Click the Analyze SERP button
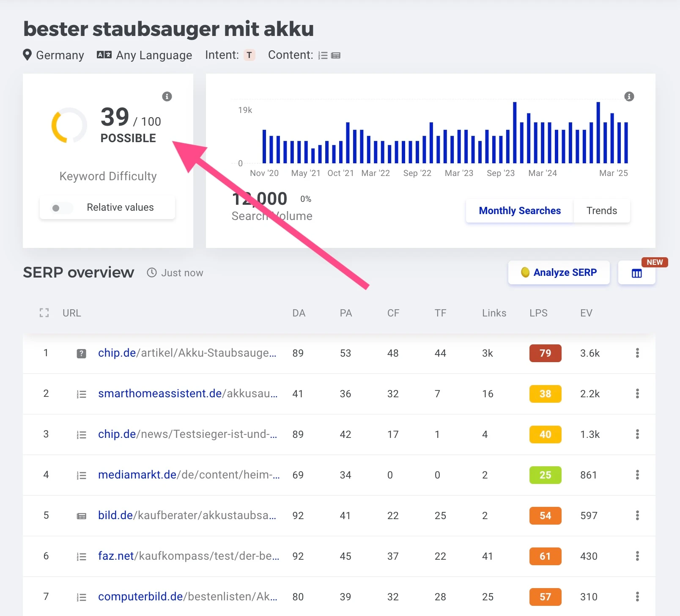The width and height of the screenshot is (680, 616). 559,272
